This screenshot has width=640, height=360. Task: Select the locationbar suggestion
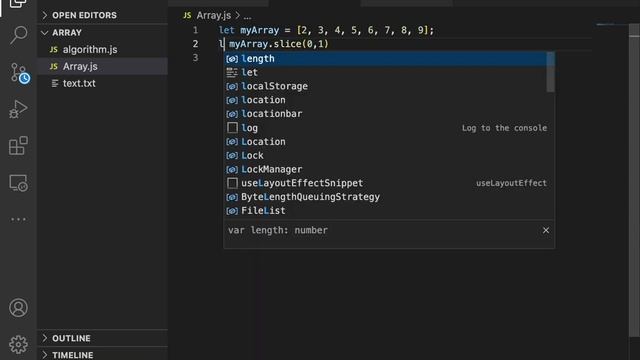pyautogui.click(x=386, y=114)
